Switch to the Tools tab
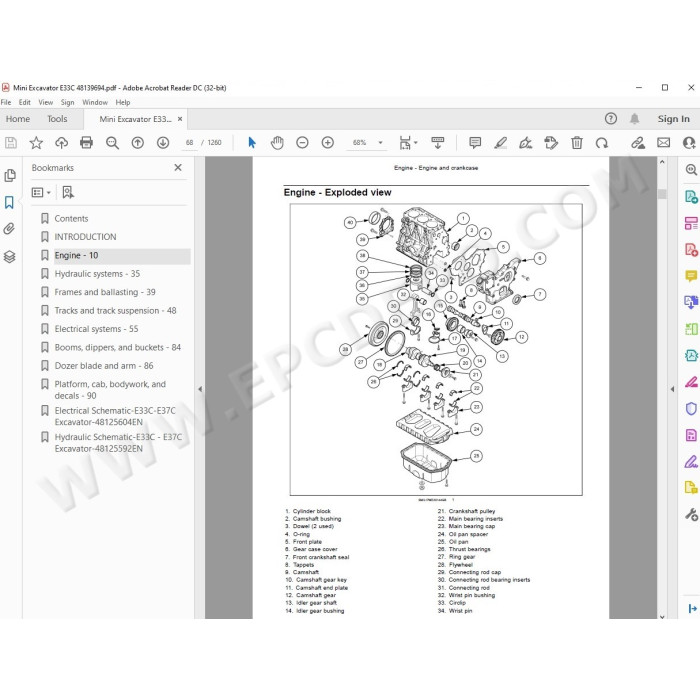This screenshot has width=700, height=700. tap(57, 119)
